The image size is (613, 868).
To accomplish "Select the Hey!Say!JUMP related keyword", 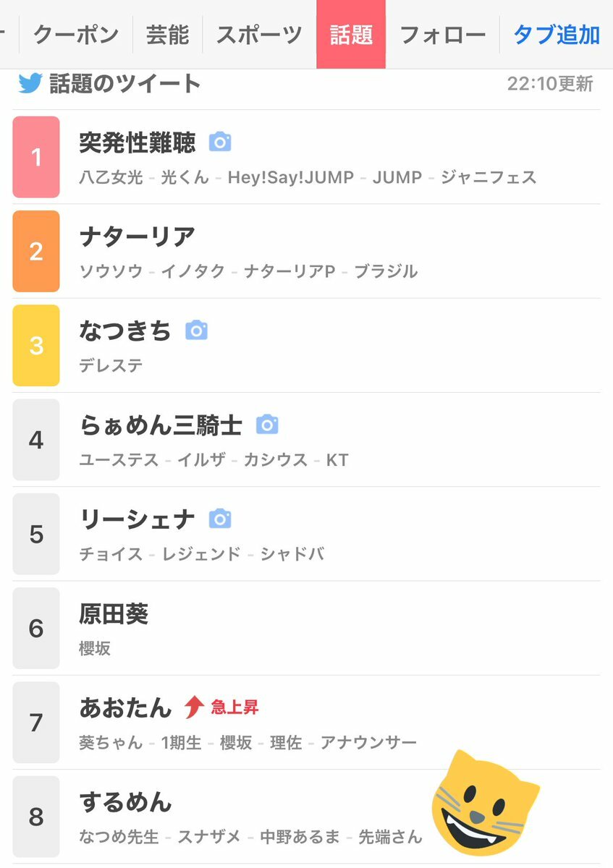I will pos(289,177).
